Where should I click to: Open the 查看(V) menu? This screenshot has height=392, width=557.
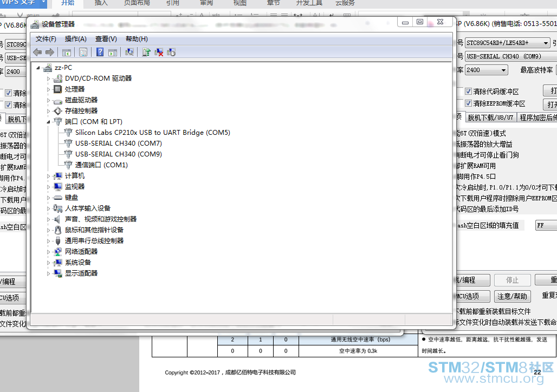106,39
